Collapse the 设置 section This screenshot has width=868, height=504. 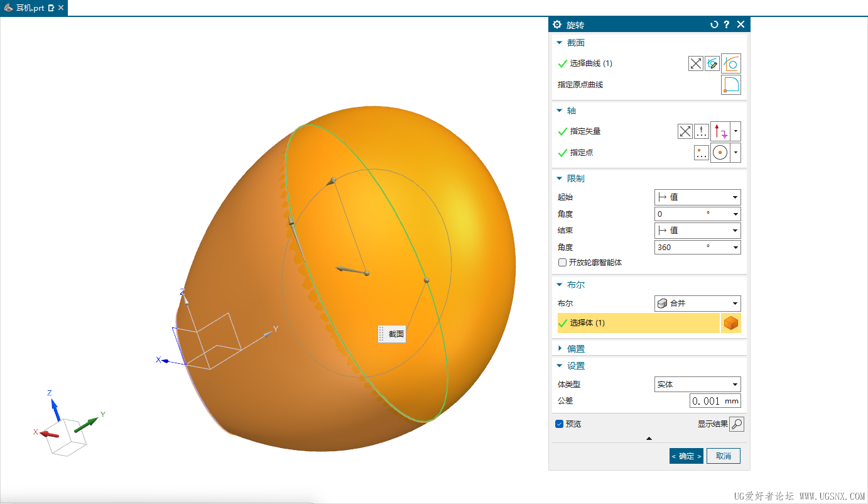point(560,366)
